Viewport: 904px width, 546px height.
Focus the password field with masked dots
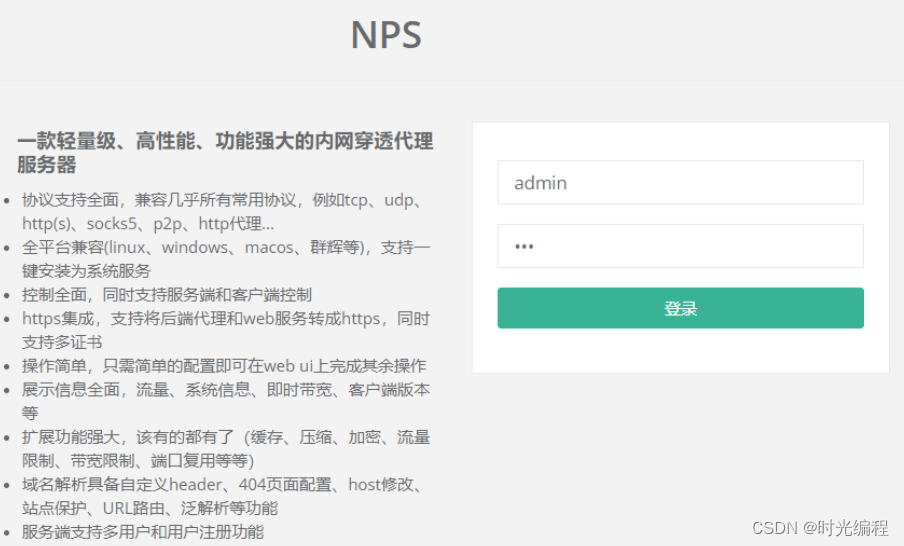[680, 246]
